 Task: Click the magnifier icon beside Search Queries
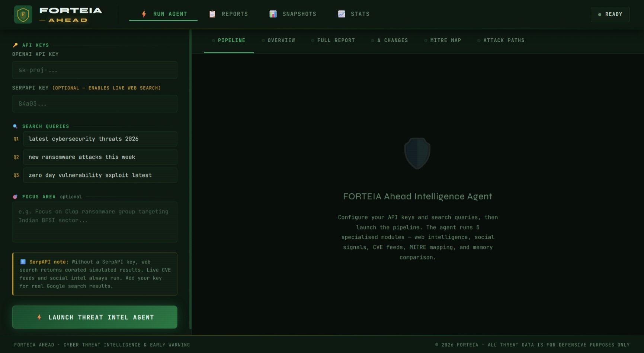click(15, 126)
